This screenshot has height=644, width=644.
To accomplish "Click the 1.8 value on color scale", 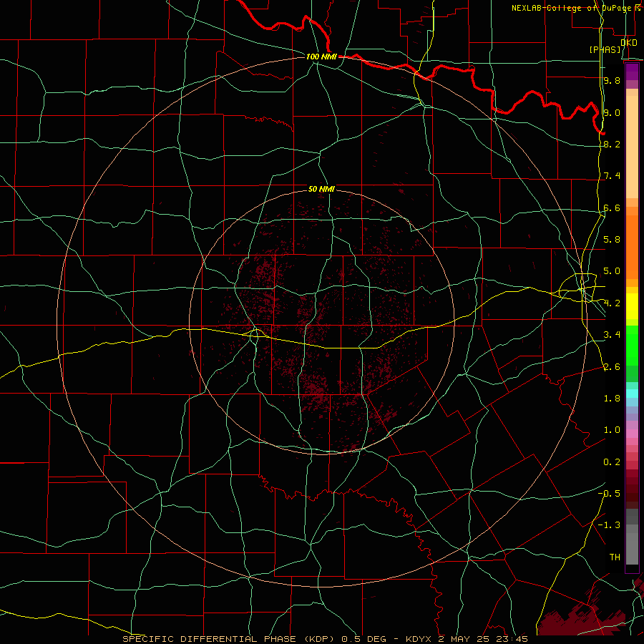I will coord(612,399).
